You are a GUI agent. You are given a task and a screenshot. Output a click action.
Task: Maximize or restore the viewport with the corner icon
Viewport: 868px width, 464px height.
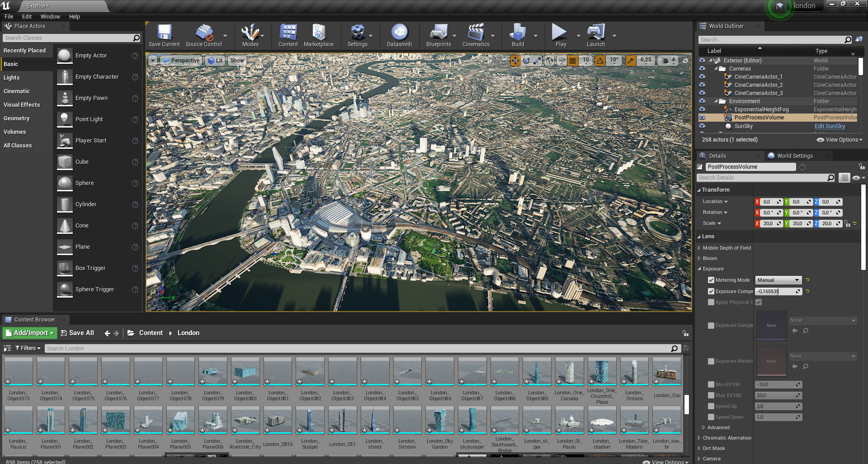tap(685, 60)
